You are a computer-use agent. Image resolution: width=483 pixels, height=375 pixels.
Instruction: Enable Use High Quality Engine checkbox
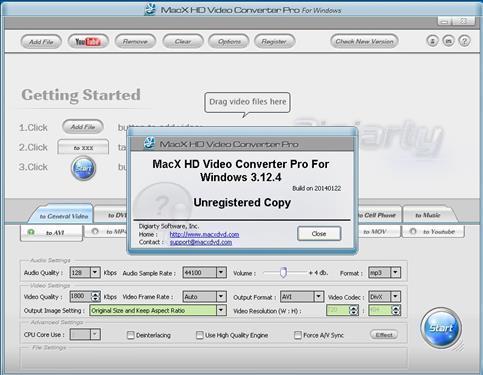pos(200,335)
